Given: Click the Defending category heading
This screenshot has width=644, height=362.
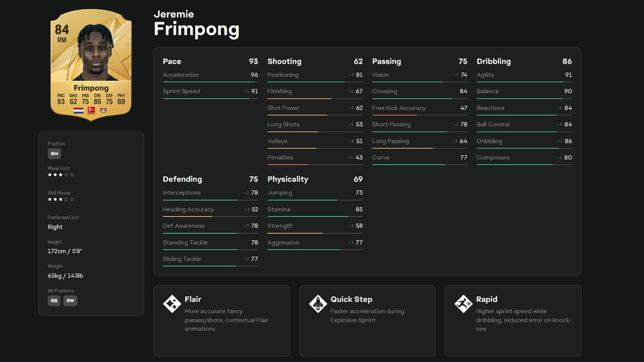Looking at the screenshot, I should [182, 179].
